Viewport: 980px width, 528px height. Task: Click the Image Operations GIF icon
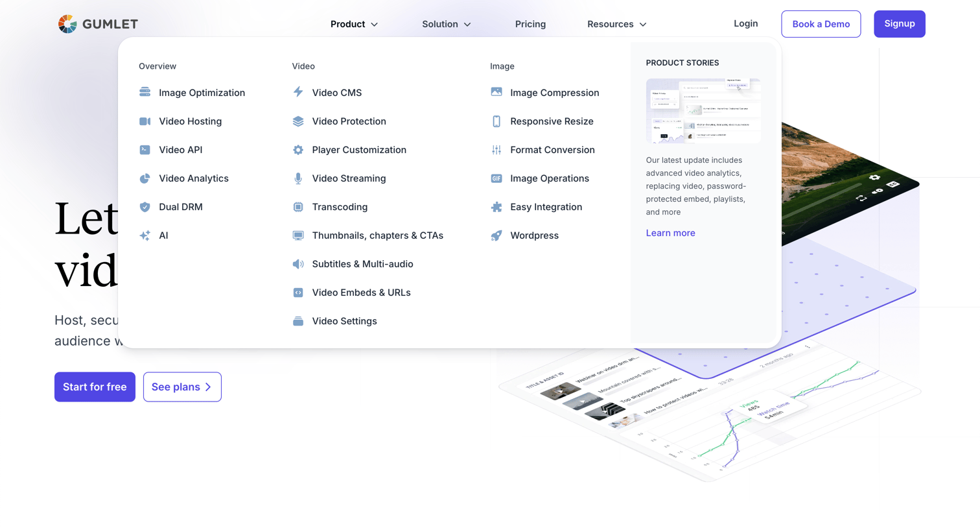pyautogui.click(x=496, y=178)
